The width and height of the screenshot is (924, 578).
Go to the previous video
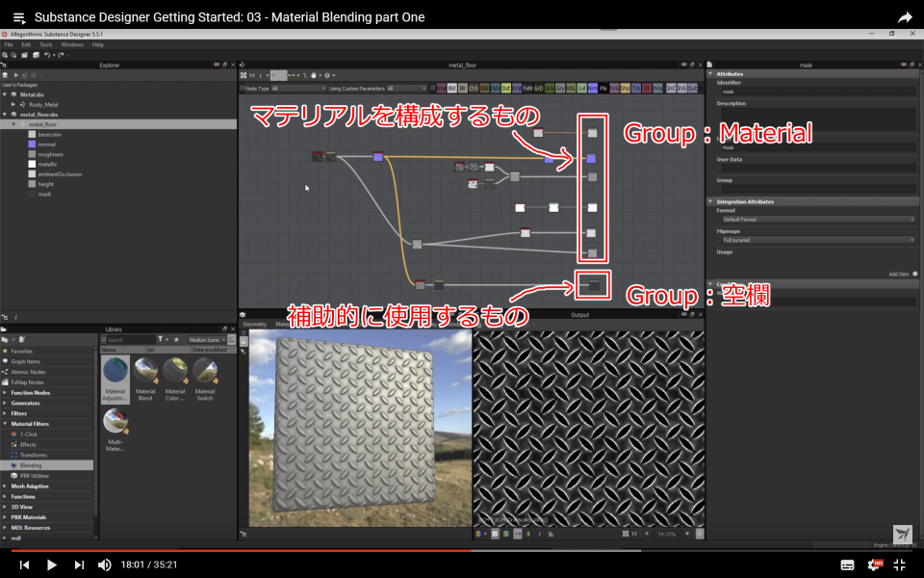point(24,565)
